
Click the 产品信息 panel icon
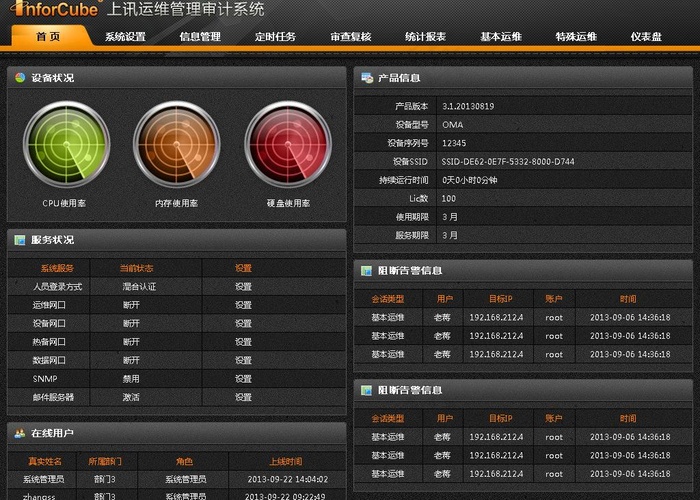[367, 78]
